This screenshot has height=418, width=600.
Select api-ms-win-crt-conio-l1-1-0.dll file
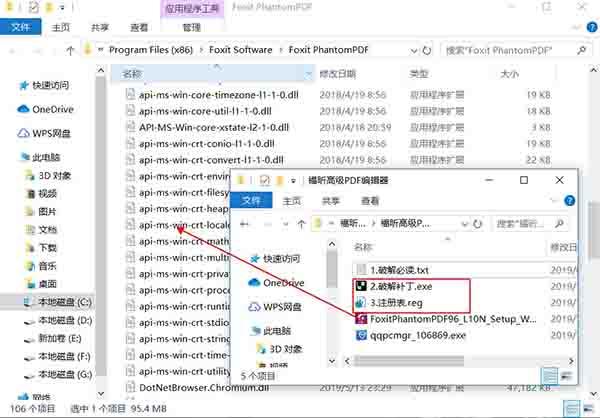click(207, 144)
